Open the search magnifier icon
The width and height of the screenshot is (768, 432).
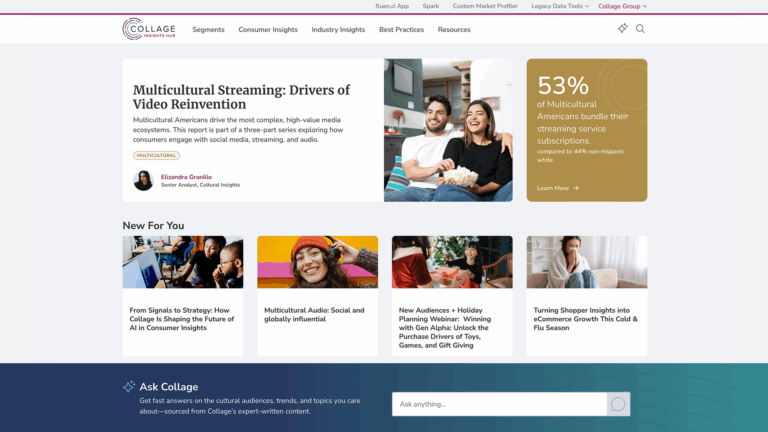click(640, 29)
